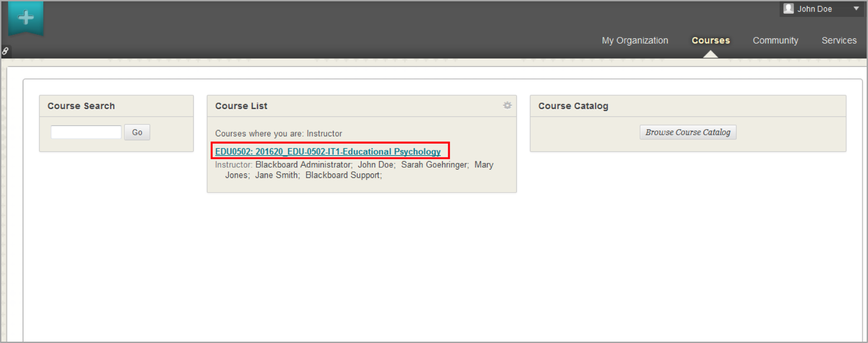The width and height of the screenshot is (868, 343).
Task: Select the Courses tab
Action: coord(710,40)
